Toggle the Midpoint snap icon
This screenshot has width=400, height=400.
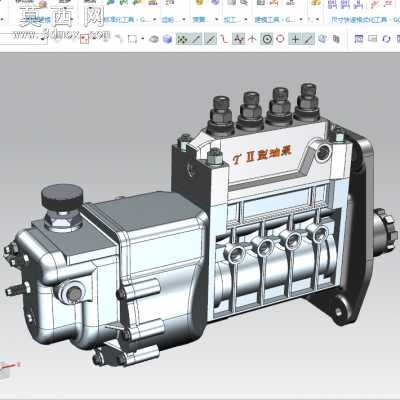[x=211, y=39]
